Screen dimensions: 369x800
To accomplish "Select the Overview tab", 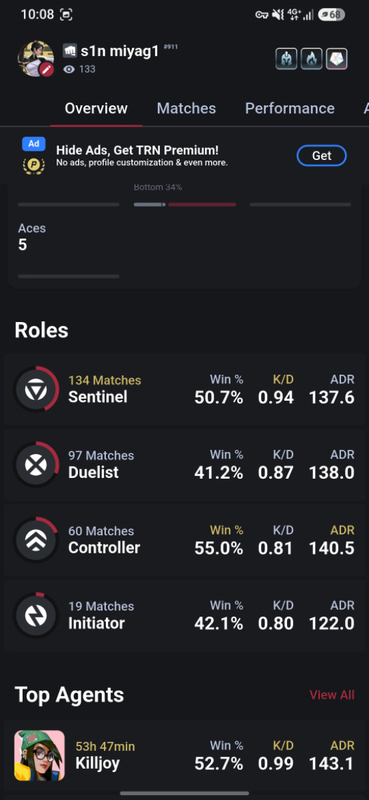I will tap(96, 108).
